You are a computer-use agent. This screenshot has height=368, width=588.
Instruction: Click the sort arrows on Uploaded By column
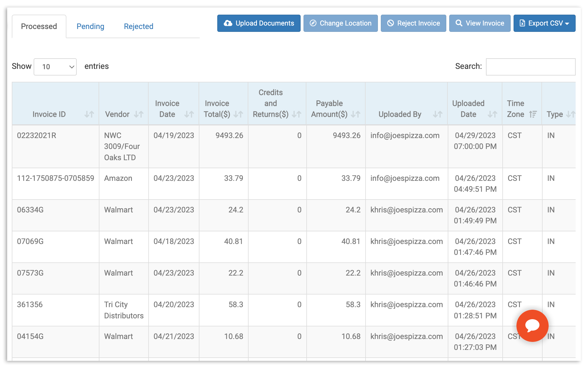tap(437, 114)
